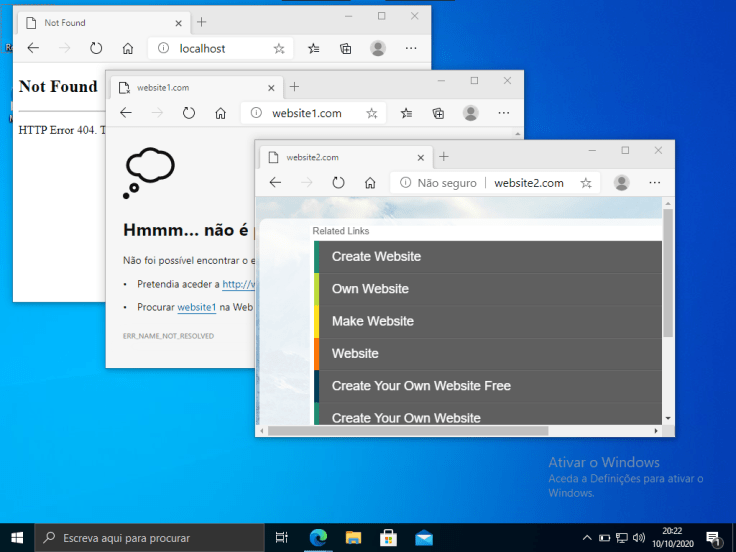Go back in the localhost browser window
736x552 pixels.
[x=33, y=48]
